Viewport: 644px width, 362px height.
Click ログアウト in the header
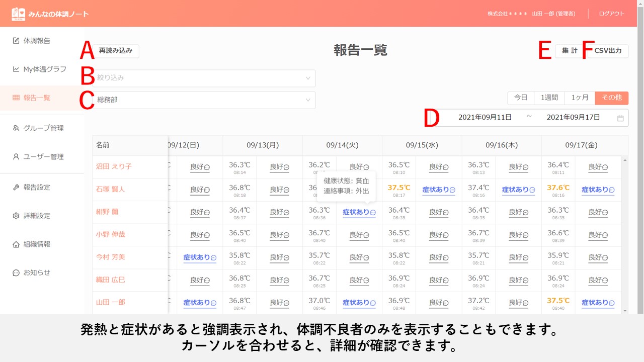[611, 14]
